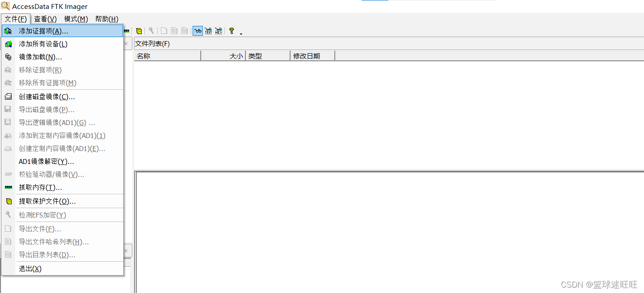Click the disabled 移除证据项(R) entry
The image size is (644, 293).
[62, 70]
